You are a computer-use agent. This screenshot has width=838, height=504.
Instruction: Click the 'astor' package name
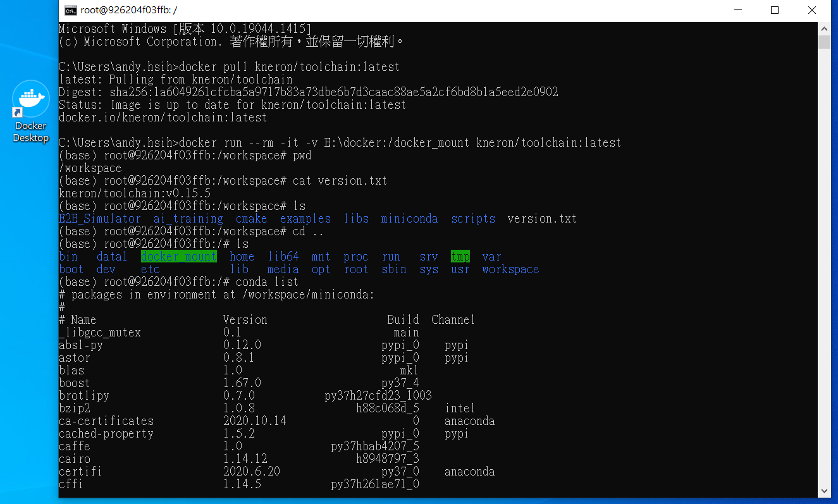pyautogui.click(x=75, y=357)
